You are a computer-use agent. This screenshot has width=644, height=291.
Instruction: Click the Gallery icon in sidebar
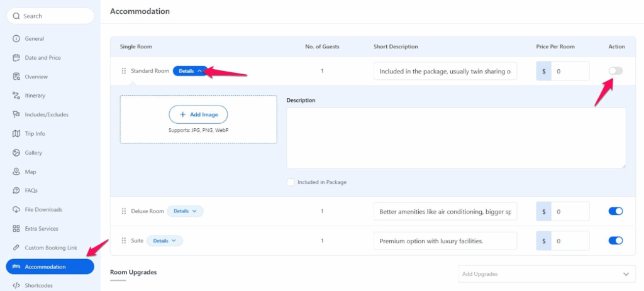17,153
